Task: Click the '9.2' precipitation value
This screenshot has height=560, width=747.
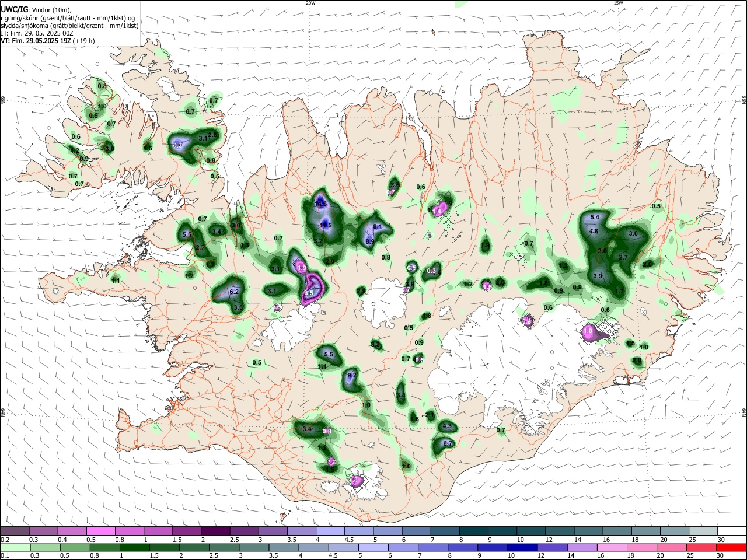Action: click(351, 375)
